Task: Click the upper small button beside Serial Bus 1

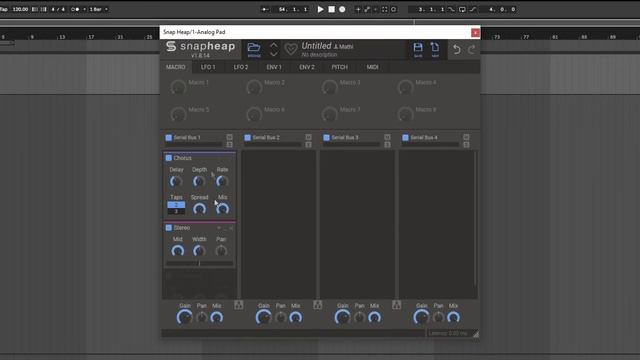Action: pos(229,137)
